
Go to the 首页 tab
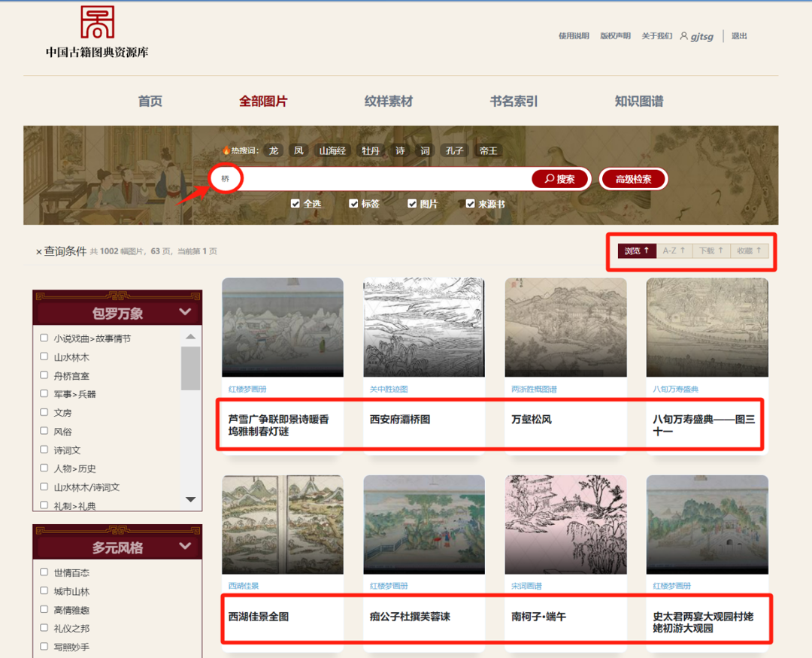pos(150,101)
